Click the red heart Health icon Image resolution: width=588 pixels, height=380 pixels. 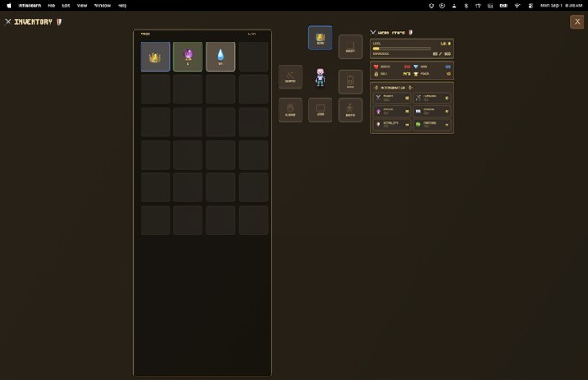376,66
